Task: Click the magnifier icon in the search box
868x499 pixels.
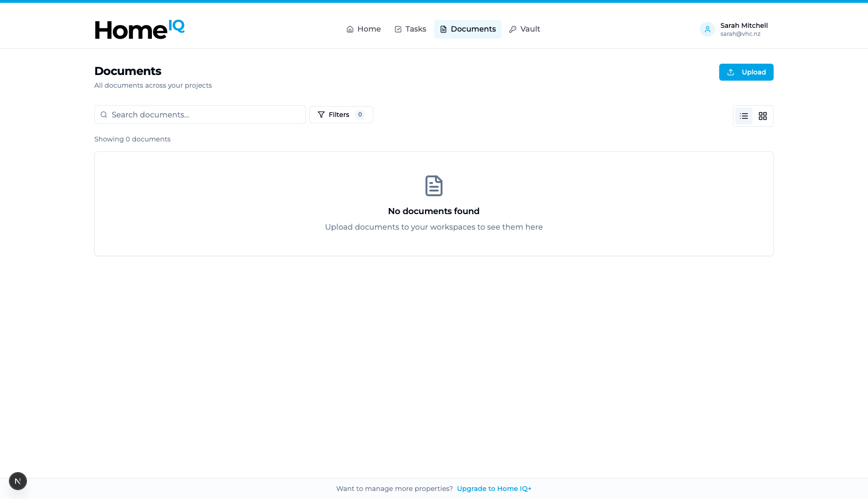Action: pos(104,115)
